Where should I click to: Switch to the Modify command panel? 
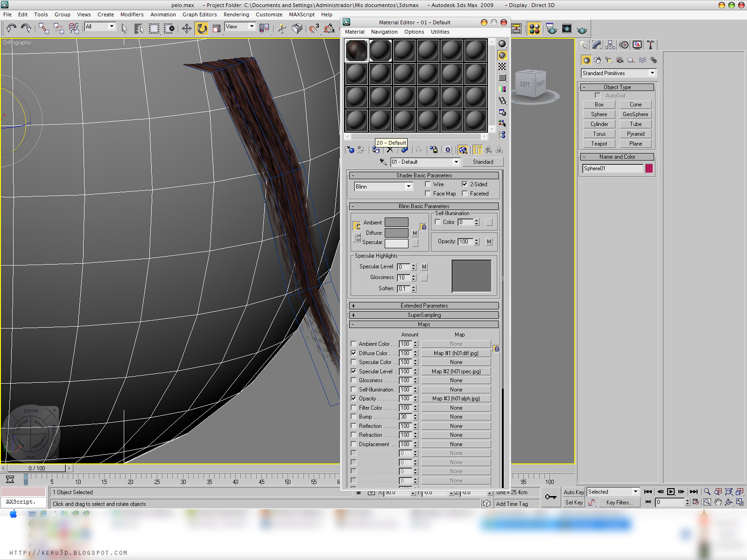pos(597,45)
